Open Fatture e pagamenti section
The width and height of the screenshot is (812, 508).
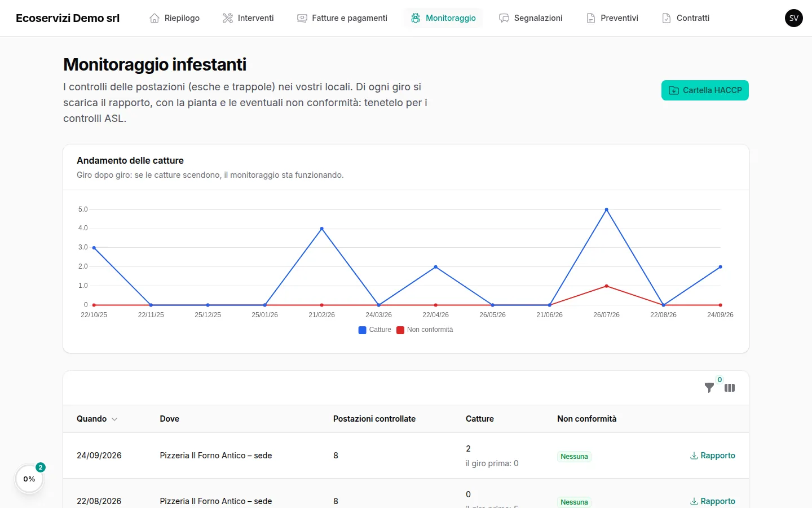342,18
